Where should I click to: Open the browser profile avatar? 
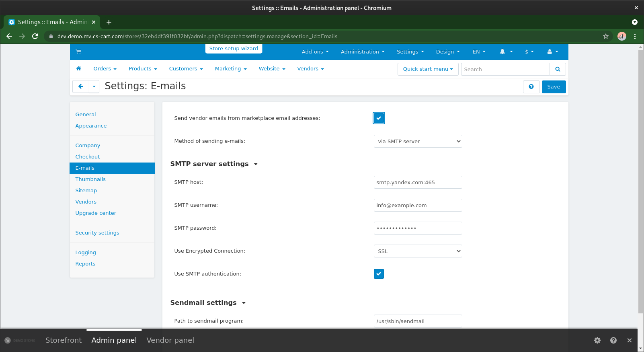[622, 36]
